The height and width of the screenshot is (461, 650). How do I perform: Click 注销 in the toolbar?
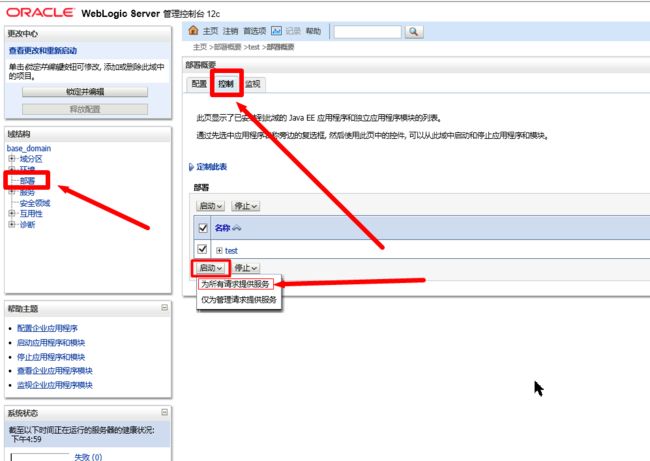[230, 31]
